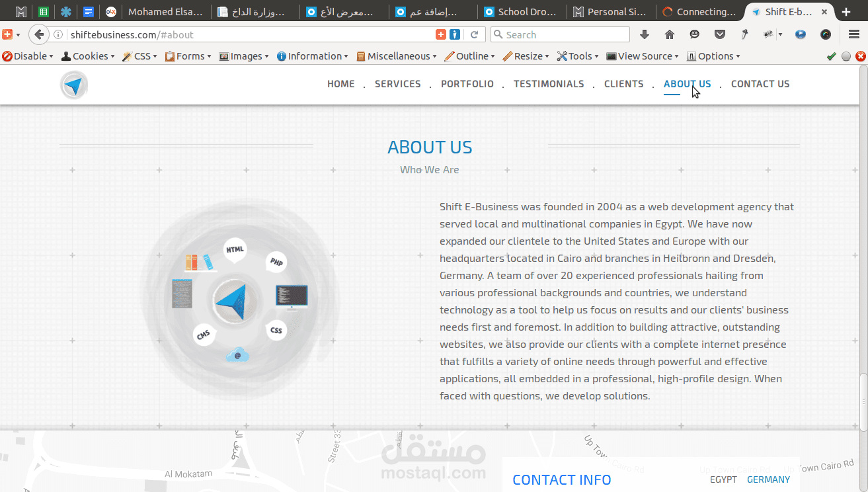
Task: Open the Options dropdown menu
Action: pos(713,56)
